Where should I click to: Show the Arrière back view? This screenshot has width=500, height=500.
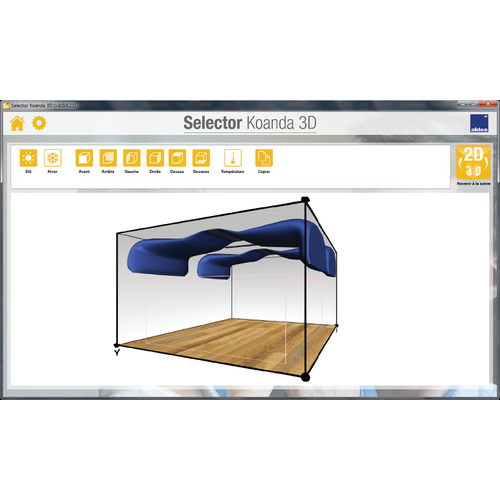[108, 158]
